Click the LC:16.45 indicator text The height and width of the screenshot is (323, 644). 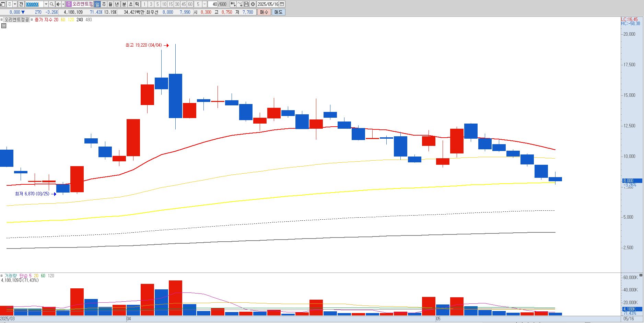(x=630, y=20)
